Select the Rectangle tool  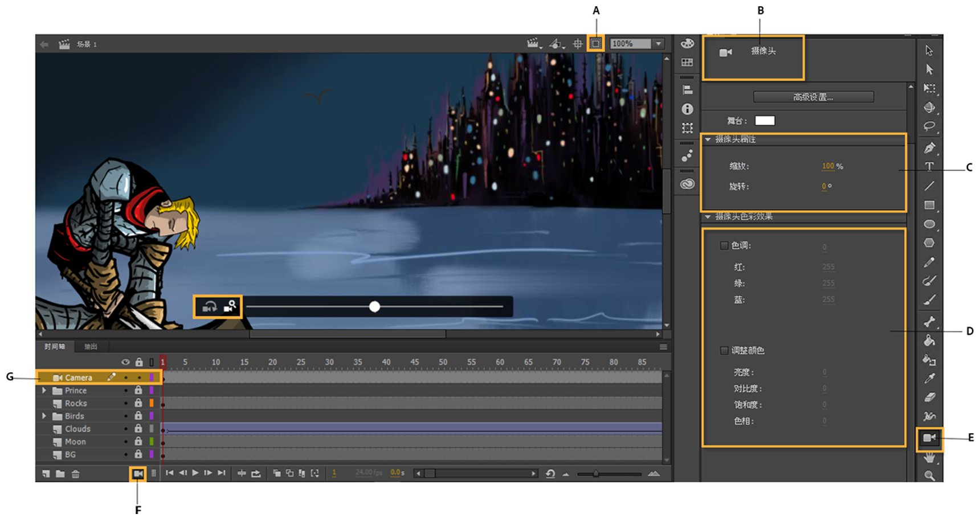pos(929,205)
